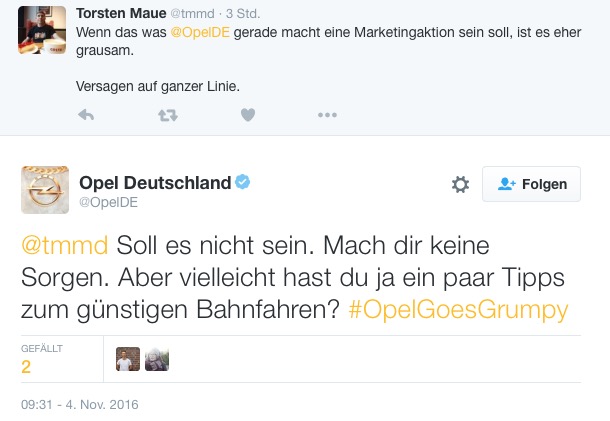610x421 pixels.
Task: Open more options ellipsis on tweet
Action: [327, 115]
